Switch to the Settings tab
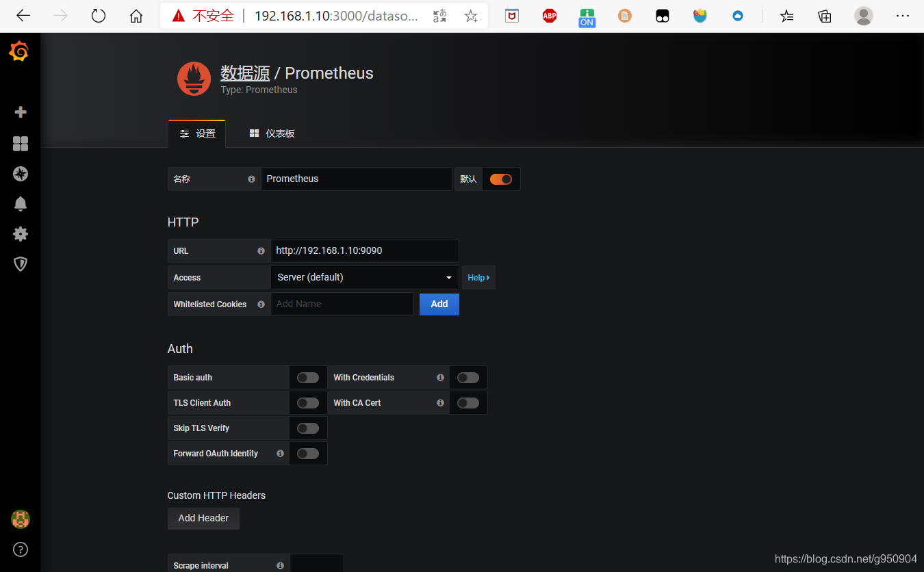Screen dimensions: 924x572 pyautogui.click(x=196, y=133)
